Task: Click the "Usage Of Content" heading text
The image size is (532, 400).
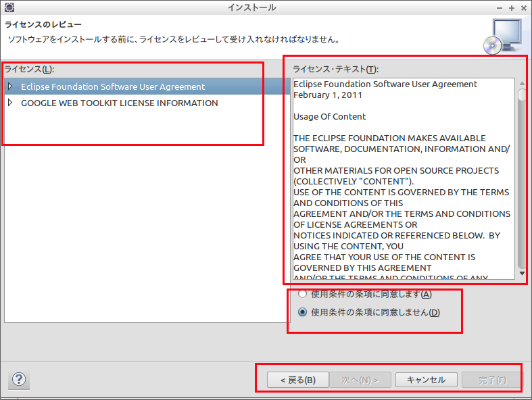Action: click(329, 117)
